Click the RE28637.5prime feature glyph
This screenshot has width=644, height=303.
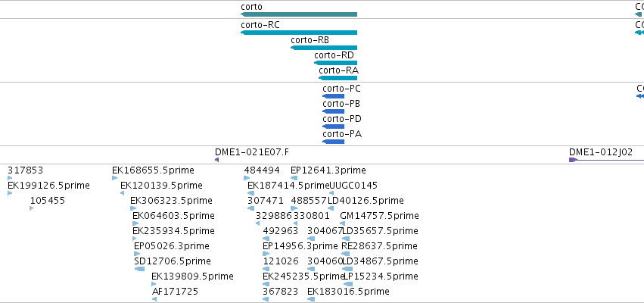tap(346, 254)
